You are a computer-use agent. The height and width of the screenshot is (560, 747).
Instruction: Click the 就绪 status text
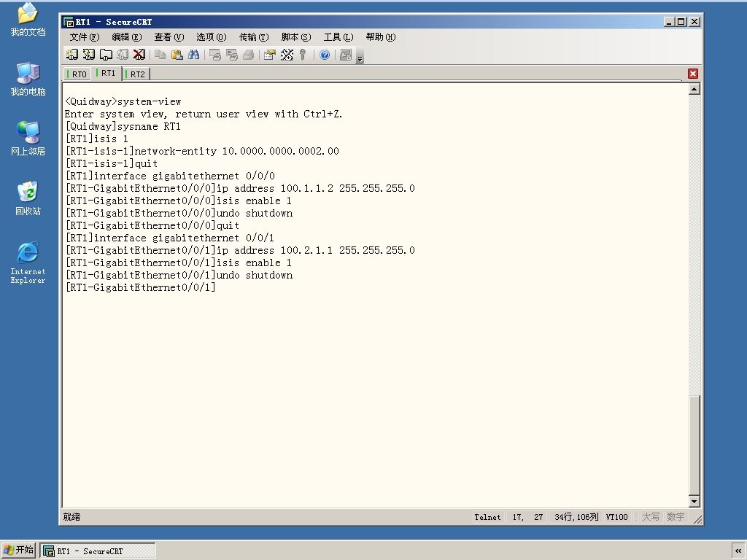(x=72, y=517)
